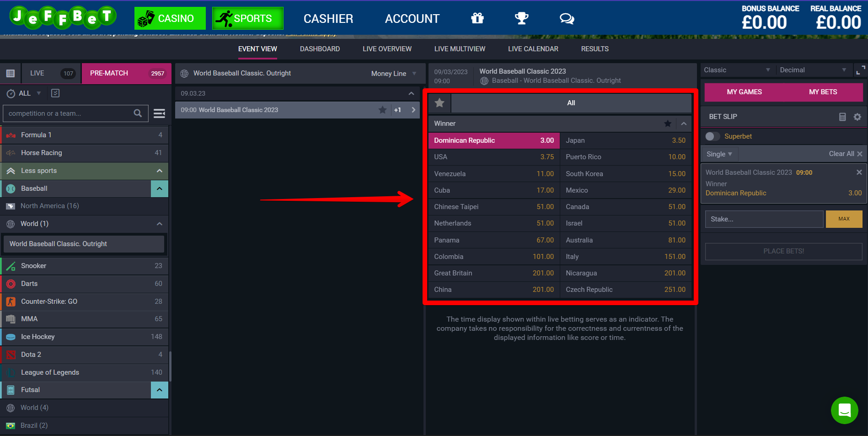868x436 pixels.
Task: Open the Single bet type dropdown
Action: click(719, 154)
